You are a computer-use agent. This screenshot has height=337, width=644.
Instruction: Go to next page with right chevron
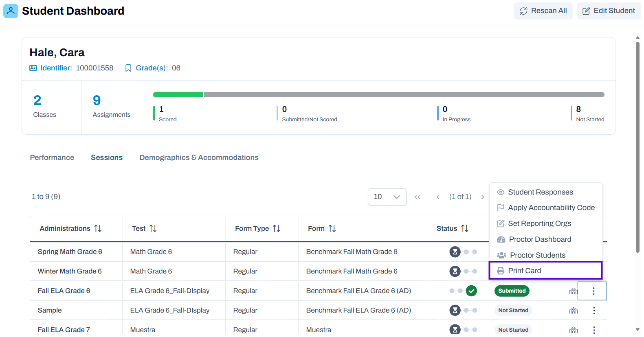tap(483, 197)
